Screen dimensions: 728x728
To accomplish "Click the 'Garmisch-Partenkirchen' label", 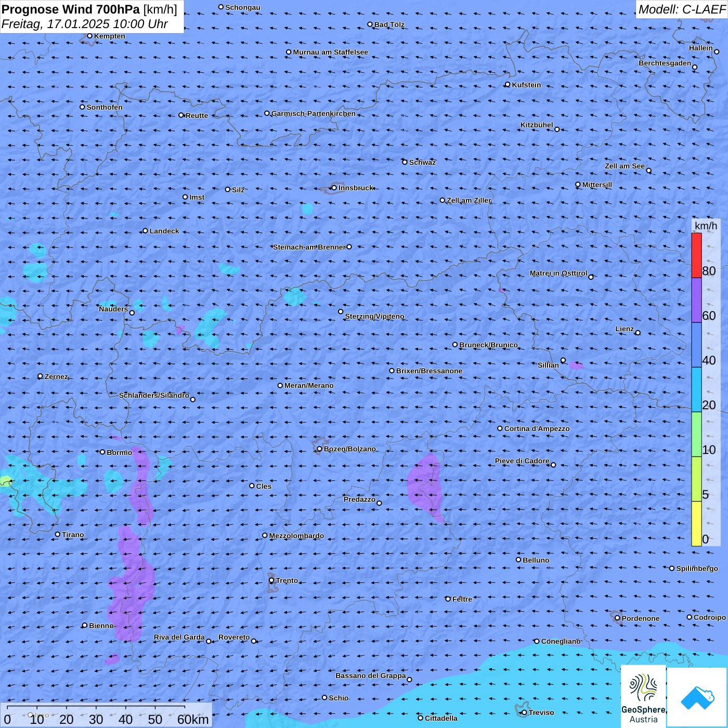I will click(x=314, y=113).
